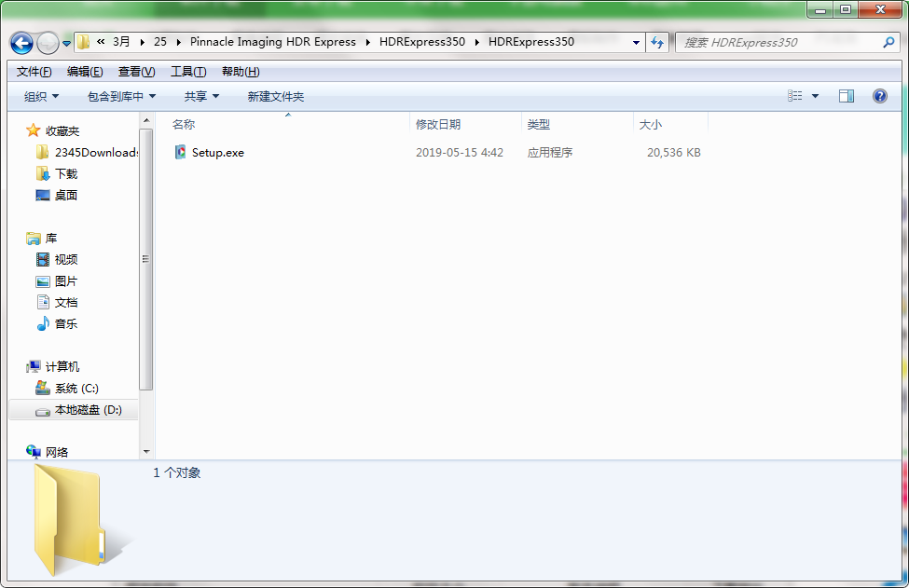The image size is (909, 588).
Task: Expand arrow after 3月 breadcrumb
Action: tap(142, 42)
